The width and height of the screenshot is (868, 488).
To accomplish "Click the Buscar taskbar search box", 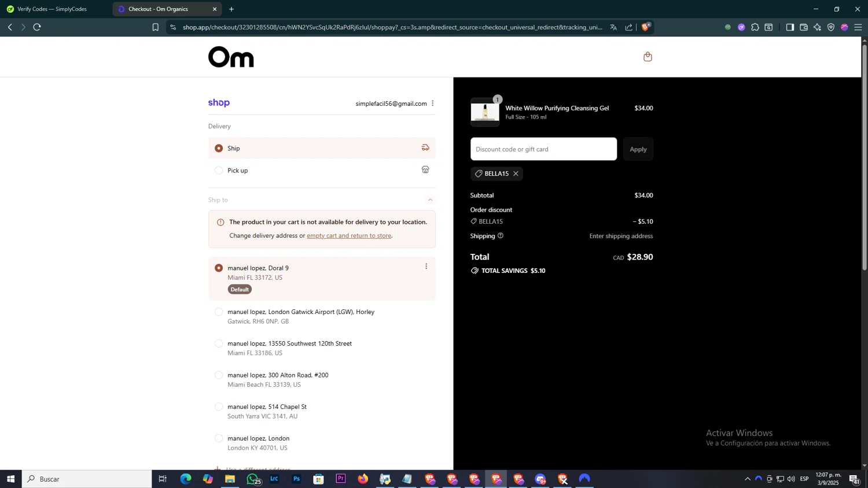I will tap(87, 479).
